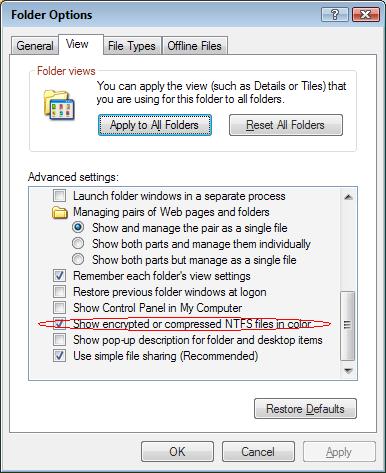
Task: Click the Managing pairs folder icon
Action: pos(60,212)
